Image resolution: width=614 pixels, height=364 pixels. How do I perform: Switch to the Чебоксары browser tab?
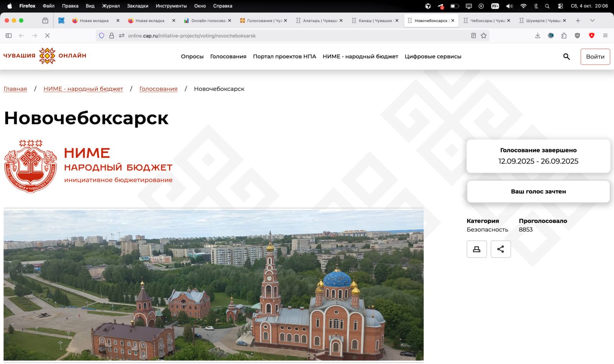point(484,21)
